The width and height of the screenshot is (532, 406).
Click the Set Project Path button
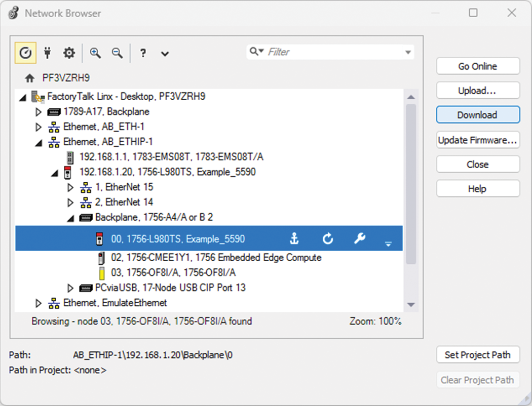click(x=478, y=354)
